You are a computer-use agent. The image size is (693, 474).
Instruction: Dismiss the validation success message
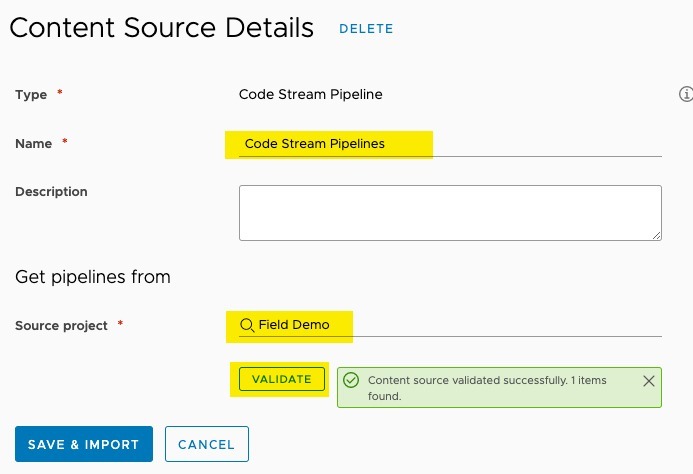tap(648, 381)
